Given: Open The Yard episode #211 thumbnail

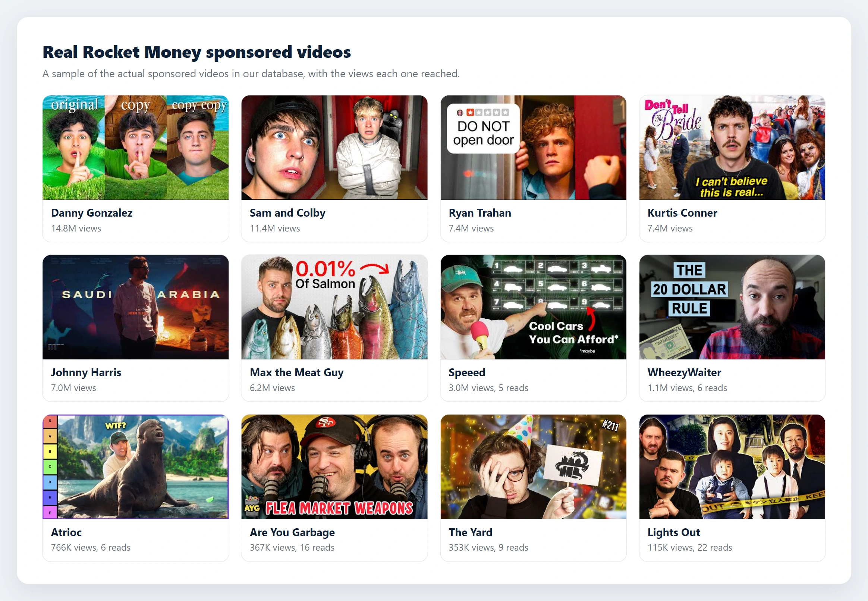Looking at the screenshot, I should tap(533, 466).
